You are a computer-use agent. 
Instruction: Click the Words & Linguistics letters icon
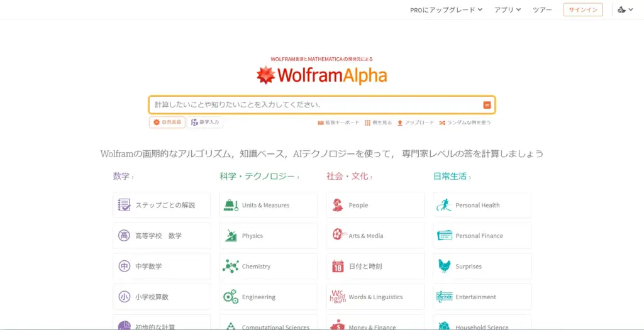tap(338, 297)
